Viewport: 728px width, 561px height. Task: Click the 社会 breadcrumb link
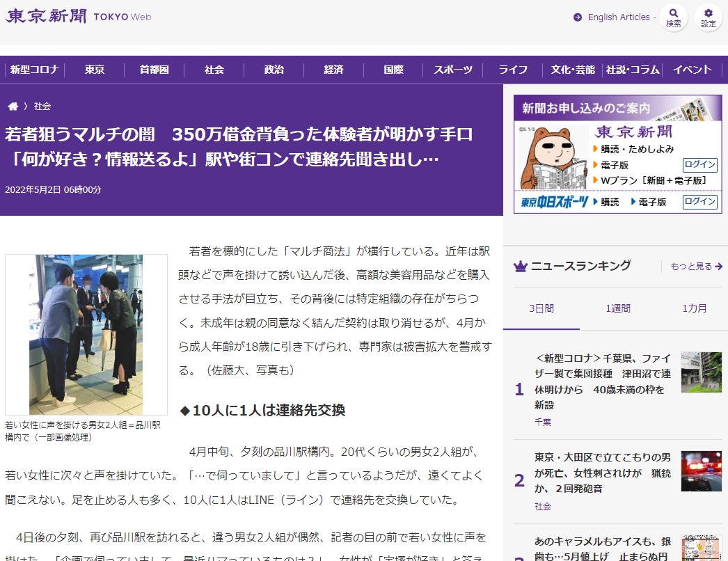coord(42,106)
